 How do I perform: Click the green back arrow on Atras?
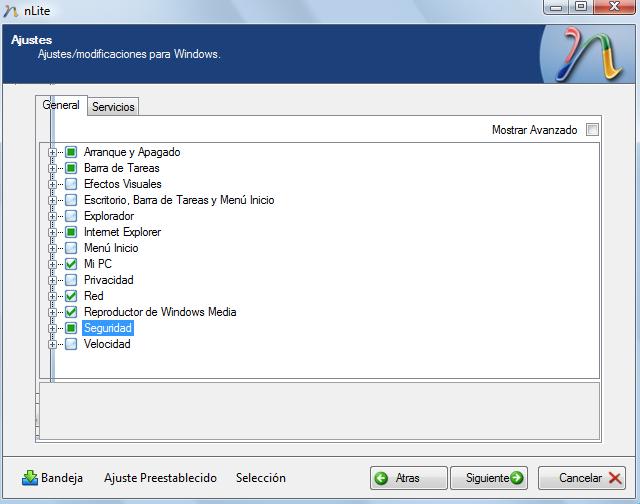381,478
